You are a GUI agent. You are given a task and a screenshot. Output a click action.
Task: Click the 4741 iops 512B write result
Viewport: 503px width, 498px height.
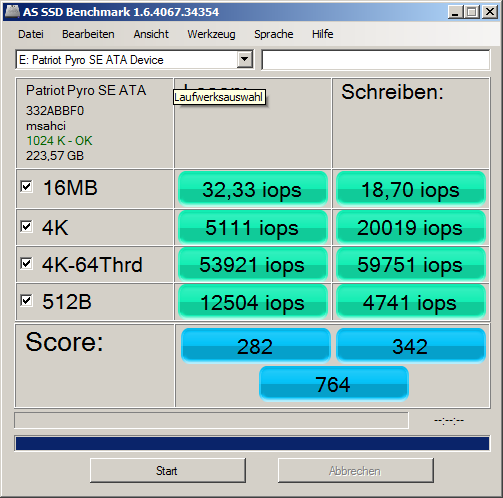click(411, 302)
